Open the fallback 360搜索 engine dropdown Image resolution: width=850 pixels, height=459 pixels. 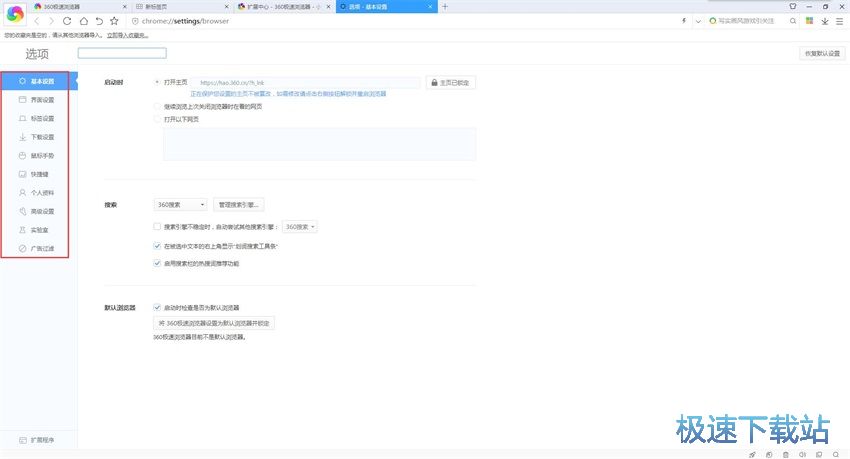tap(300, 227)
